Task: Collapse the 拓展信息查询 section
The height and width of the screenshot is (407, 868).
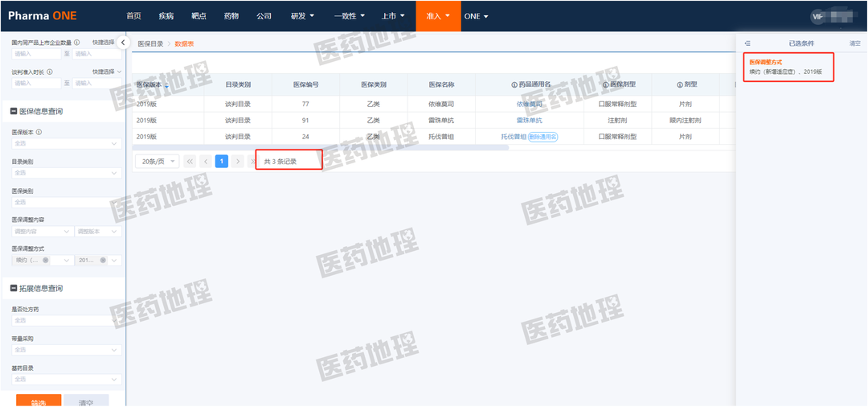Action: [x=14, y=289]
